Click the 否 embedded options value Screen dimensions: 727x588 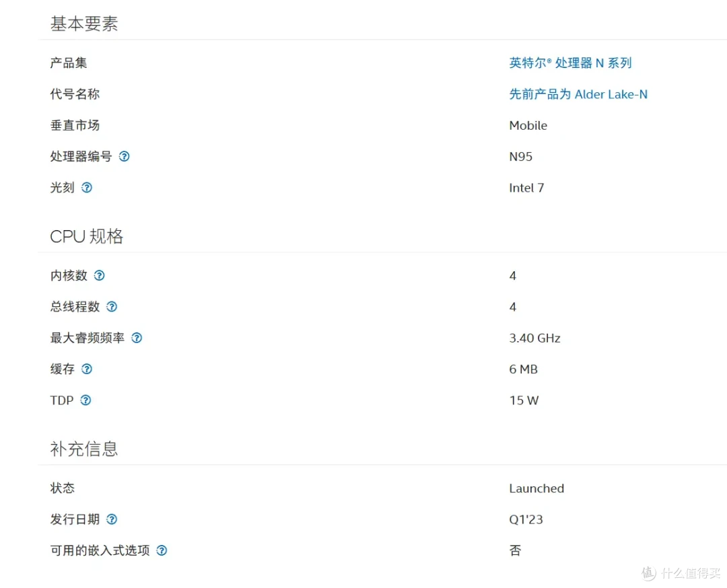click(x=515, y=550)
